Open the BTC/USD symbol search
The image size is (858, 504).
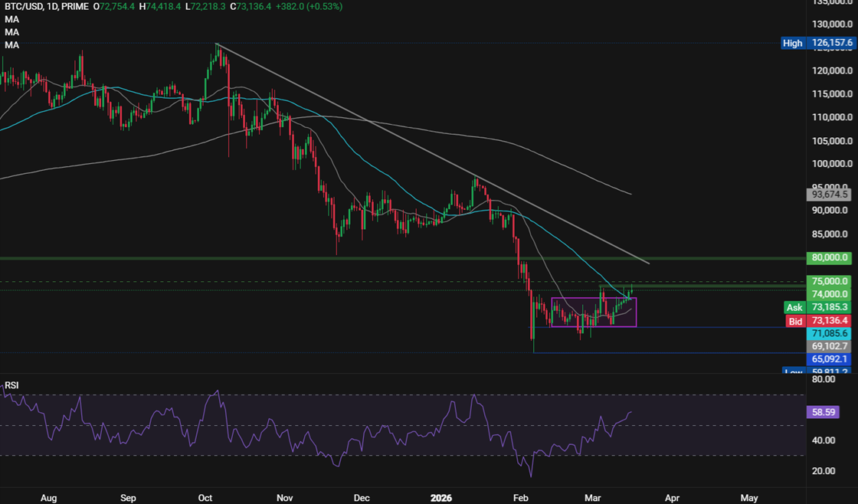25,7
